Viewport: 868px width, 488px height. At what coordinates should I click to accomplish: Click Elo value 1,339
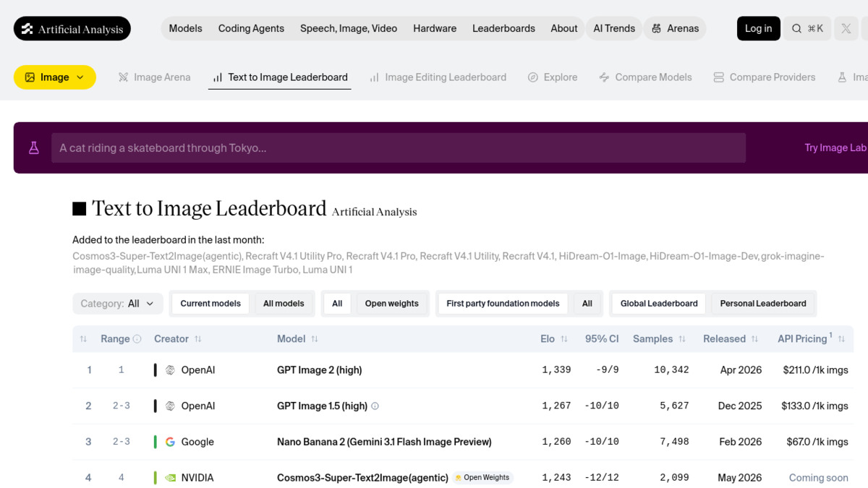pyautogui.click(x=556, y=370)
